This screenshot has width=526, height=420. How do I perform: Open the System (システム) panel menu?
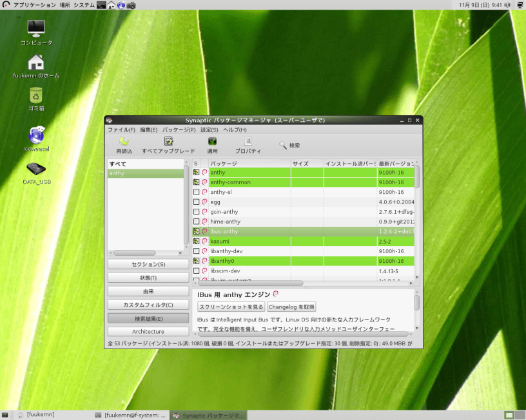(84, 5)
